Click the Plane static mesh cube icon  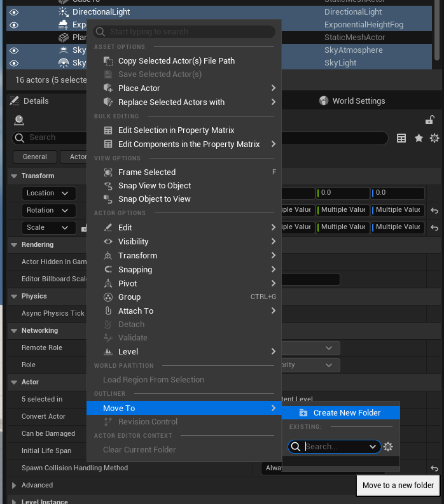click(63, 38)
